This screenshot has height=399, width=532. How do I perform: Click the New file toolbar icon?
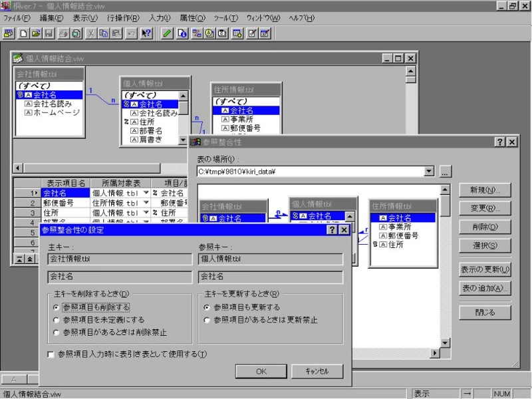[x=24, y=33]
